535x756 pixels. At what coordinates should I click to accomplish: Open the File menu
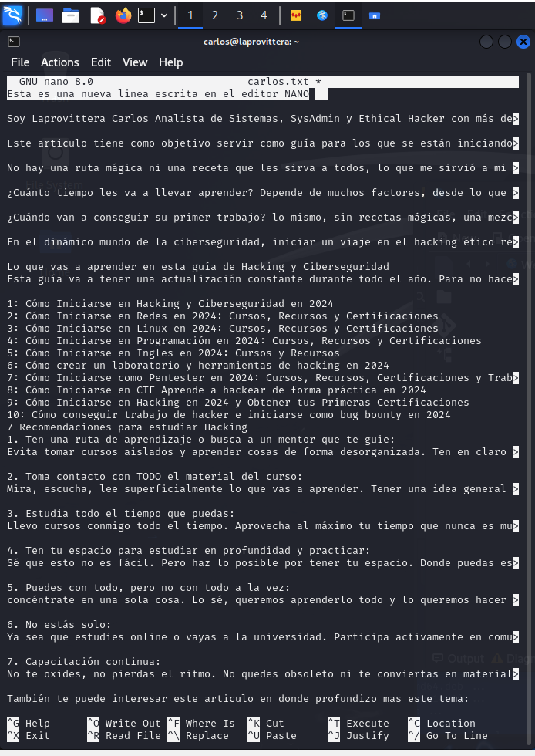pyautogui.click(x=20, y=62)
